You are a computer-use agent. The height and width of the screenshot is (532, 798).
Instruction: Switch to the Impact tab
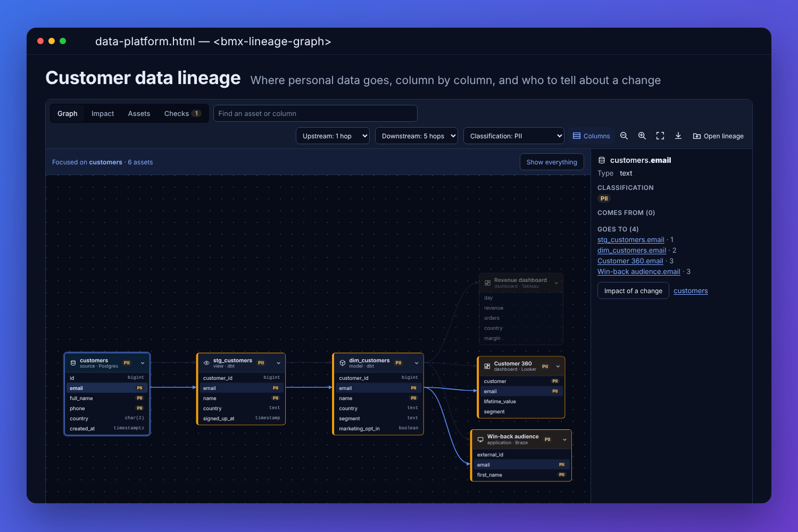pos(103,113)
